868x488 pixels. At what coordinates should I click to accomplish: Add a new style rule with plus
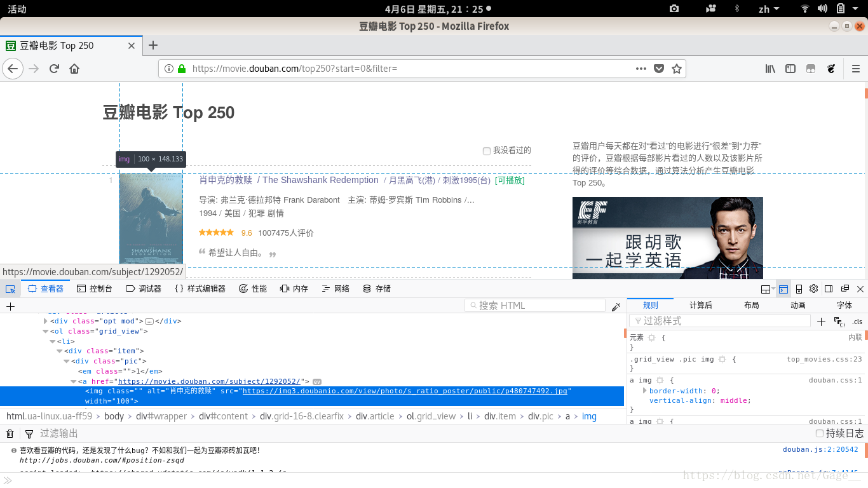tap(821, 322)
